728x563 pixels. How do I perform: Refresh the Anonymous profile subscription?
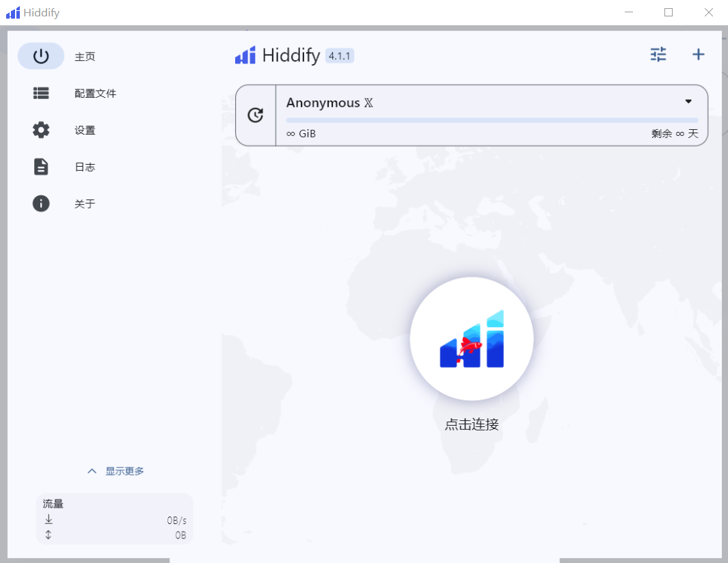(x=256, y=115)
